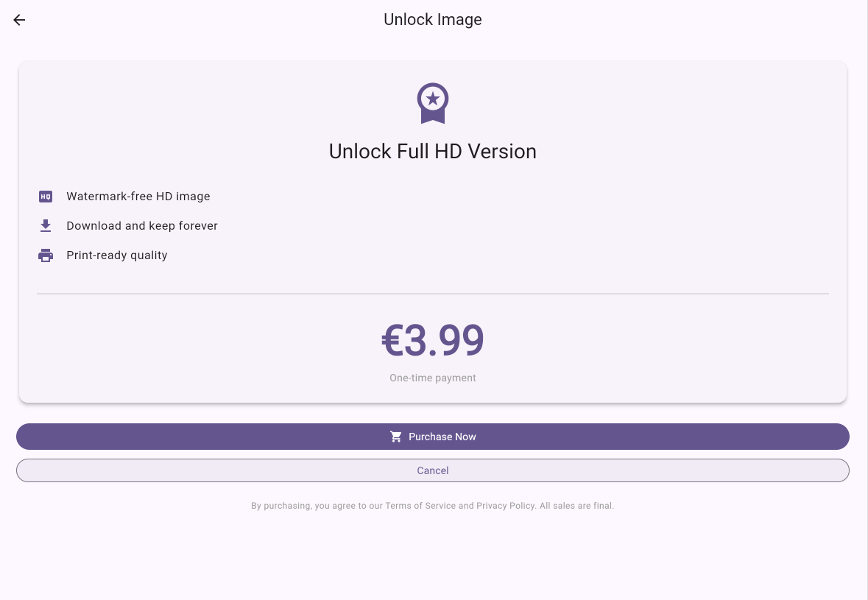Click the Watermark-free HD image feature
This screenshot has width=868, height=600.
coord(138,197)
